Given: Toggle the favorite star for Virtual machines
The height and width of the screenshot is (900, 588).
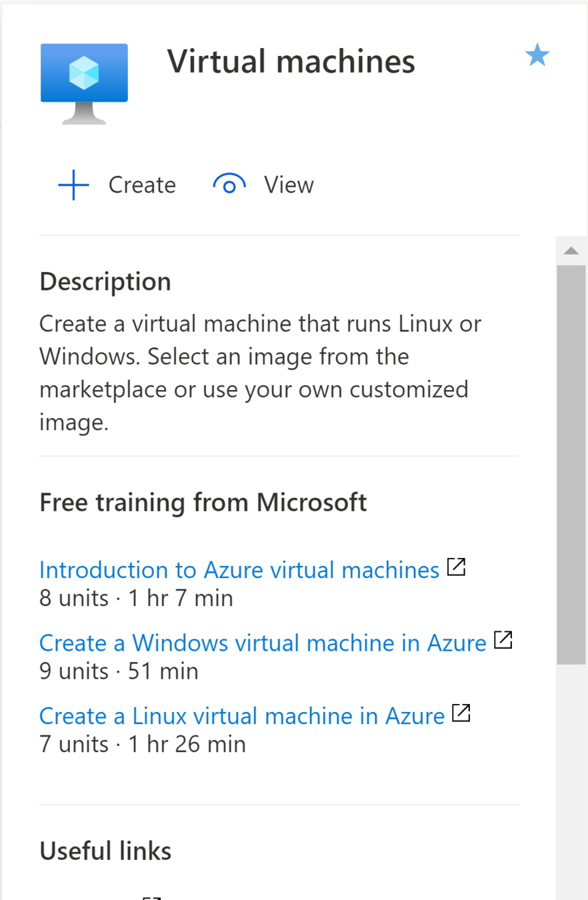Looking at the screenshot, I should (x=537, y=55).
